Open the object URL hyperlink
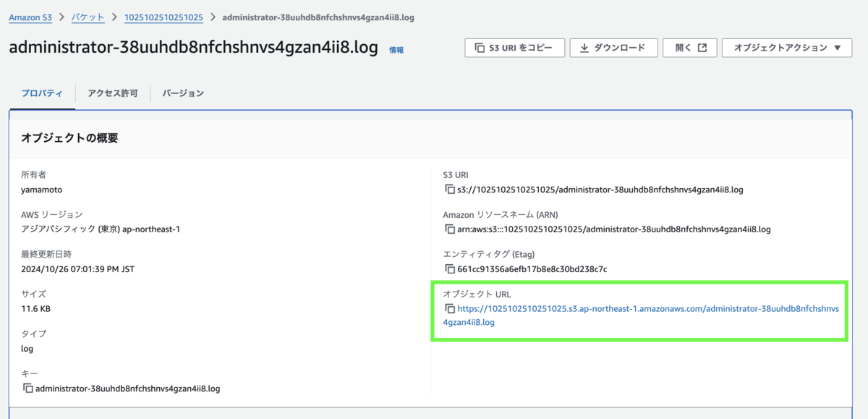Viewport: 868px width, 419px height. pos(641,316)
